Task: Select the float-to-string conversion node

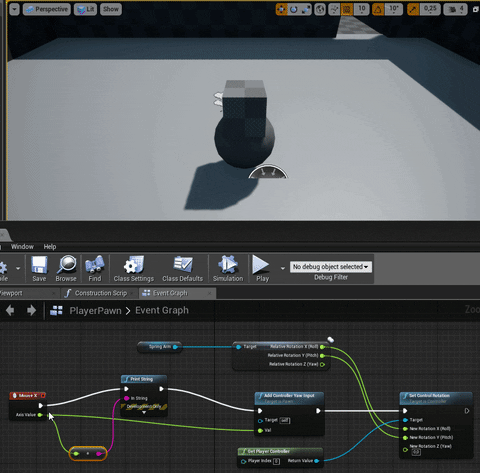Action: tap(88, 454)
